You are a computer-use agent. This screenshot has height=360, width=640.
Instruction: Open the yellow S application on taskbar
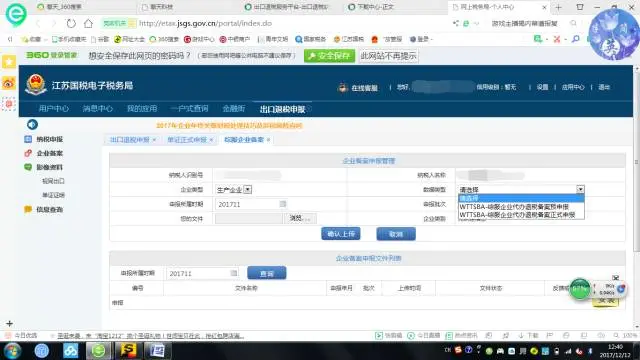click(128, 351)
